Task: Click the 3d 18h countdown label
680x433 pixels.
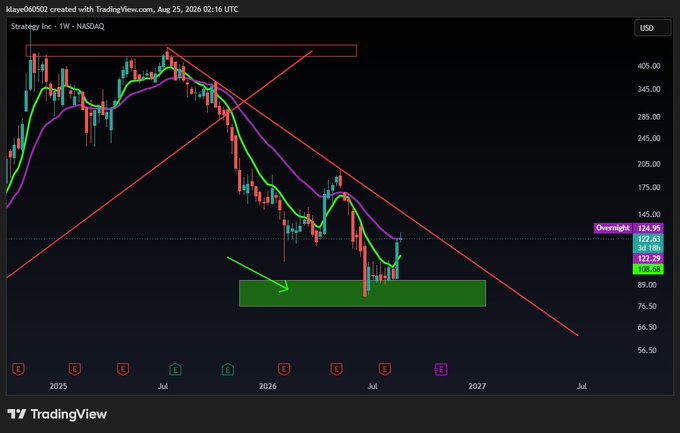Action: [x=648, y=248]
